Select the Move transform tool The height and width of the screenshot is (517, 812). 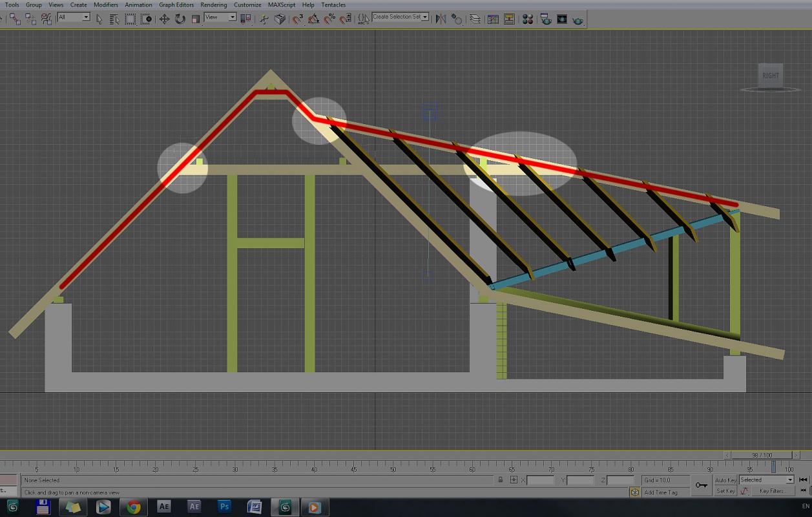pyautogui.click(x=164, y=19)
